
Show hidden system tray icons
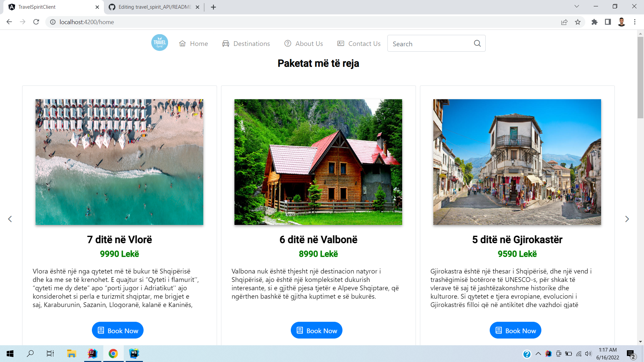[538, 354]
